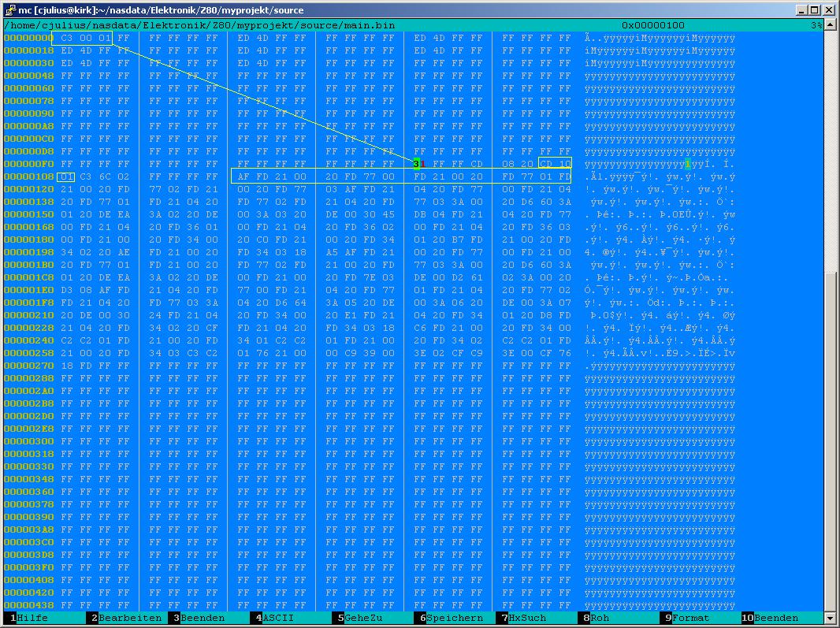
Task: Click the scrollbar down arrow
Action: click(831, 617)
